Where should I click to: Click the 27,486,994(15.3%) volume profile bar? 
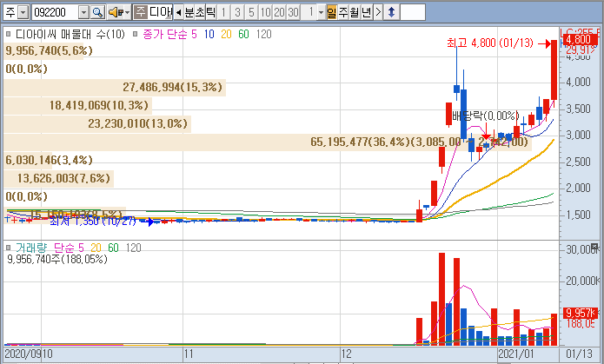point(115,88)
